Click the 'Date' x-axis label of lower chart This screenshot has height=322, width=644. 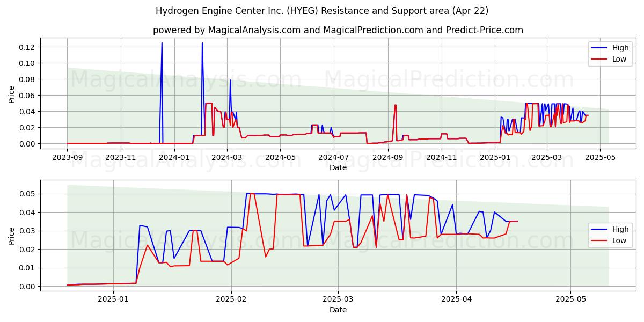[x=338, y=310]
